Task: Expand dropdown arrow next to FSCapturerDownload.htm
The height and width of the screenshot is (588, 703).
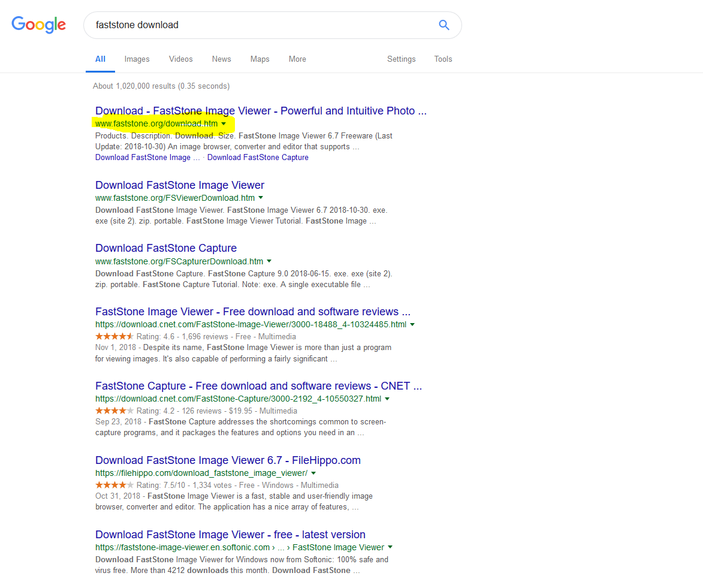Action: tap(269, 261)
